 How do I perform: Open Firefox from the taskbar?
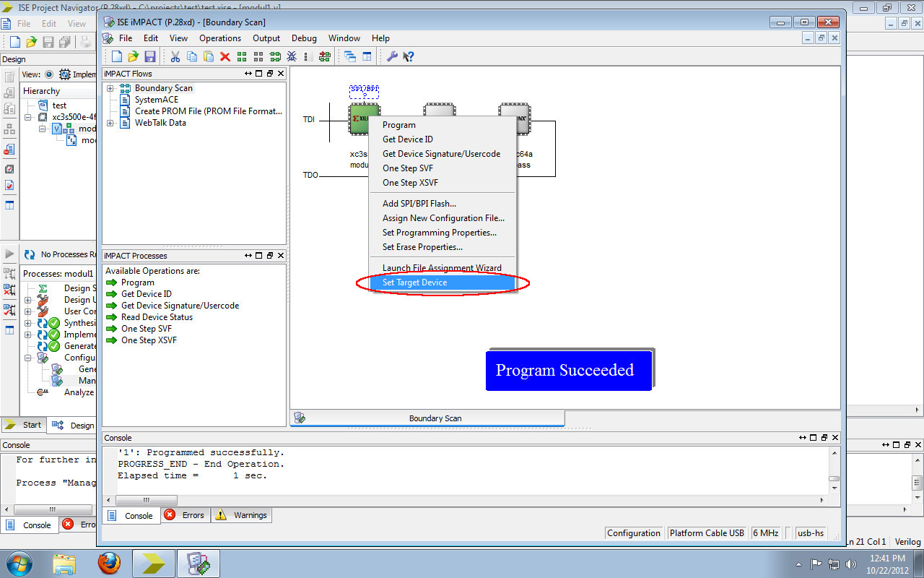[110, 563]
